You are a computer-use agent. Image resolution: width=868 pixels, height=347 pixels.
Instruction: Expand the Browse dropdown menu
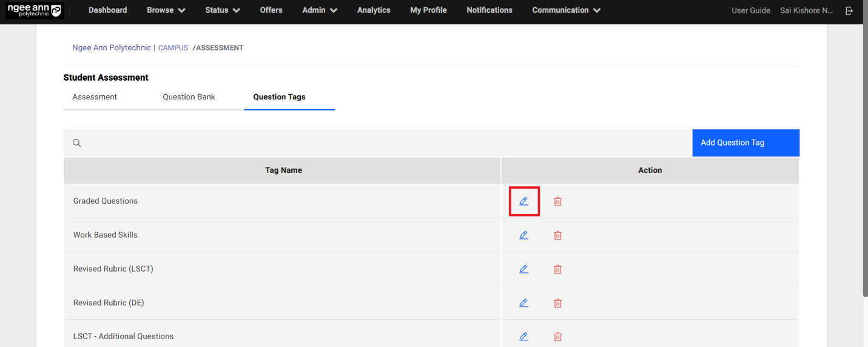pyautogui.click(x=166, y=10)
